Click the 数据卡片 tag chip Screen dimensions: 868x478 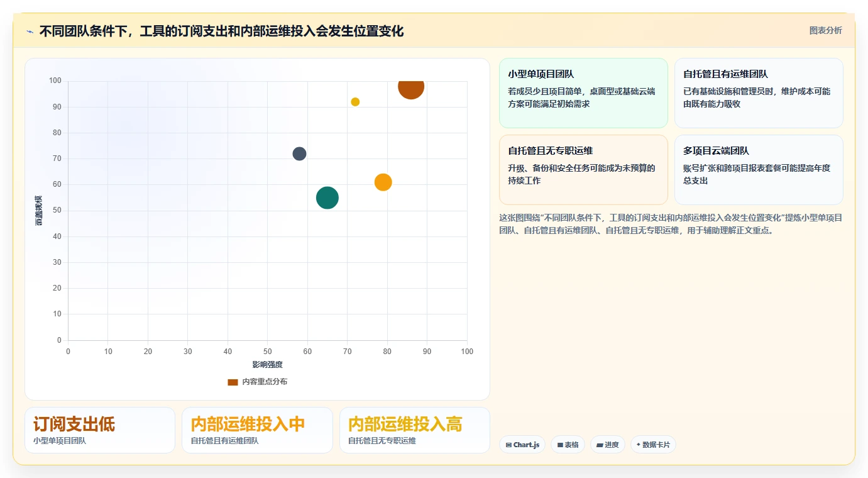pyautogui.click(x=653, y=445)
